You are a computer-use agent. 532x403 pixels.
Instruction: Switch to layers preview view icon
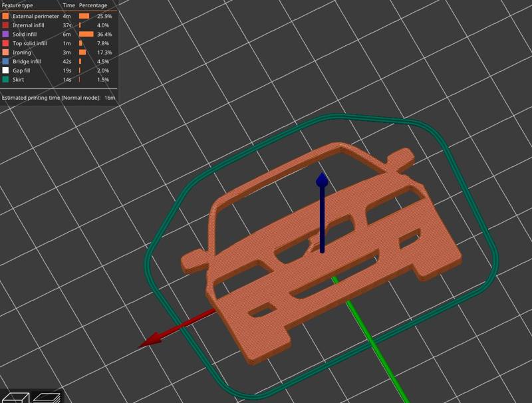pyautogui.click(x=47, y=398)
